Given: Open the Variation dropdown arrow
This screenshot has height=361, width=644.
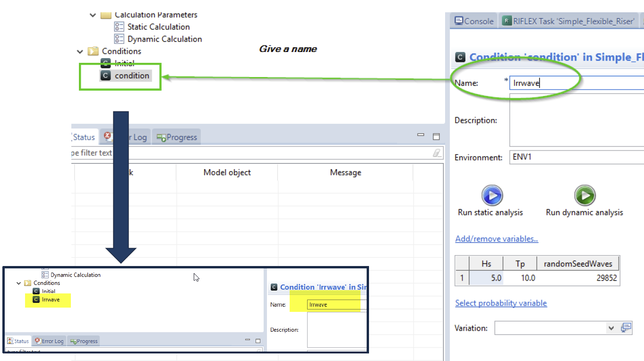Looking at the screenshot, I should 611,328.
